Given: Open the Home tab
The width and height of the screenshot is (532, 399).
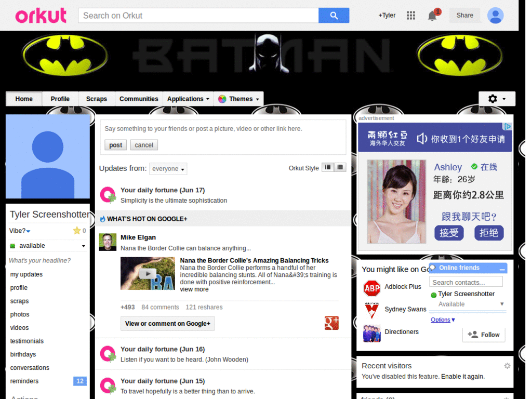Looking at the screenshot, I should click(24, 99).
